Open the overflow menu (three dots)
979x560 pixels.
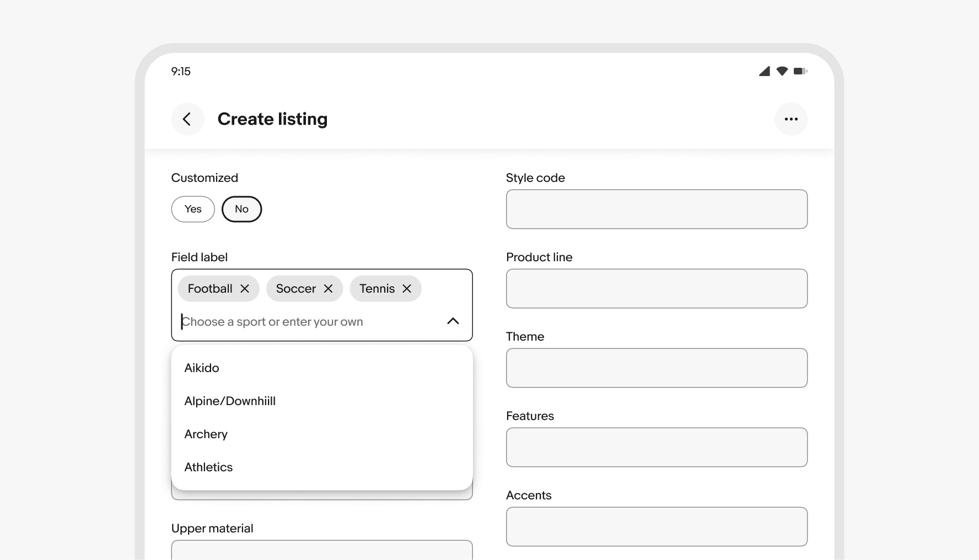792,119
